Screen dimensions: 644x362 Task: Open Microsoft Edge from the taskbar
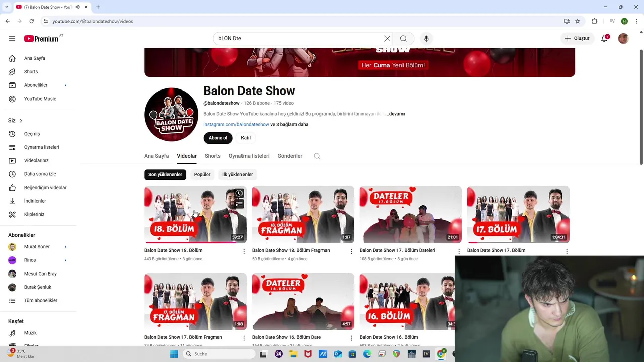[x=367, y=354]
